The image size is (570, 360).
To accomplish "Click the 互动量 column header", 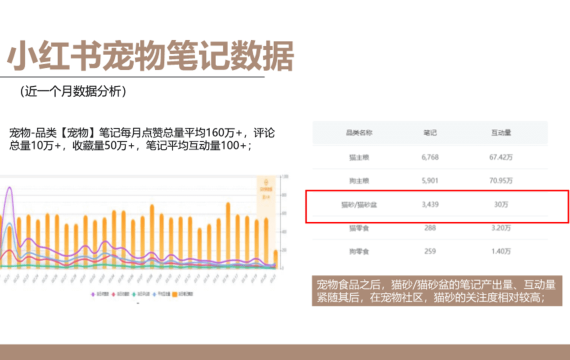I will coord(501,133).
